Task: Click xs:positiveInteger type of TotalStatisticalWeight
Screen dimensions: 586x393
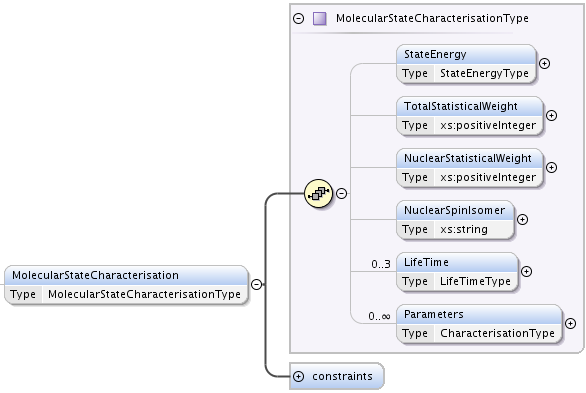Action: [x=488, y=125]
